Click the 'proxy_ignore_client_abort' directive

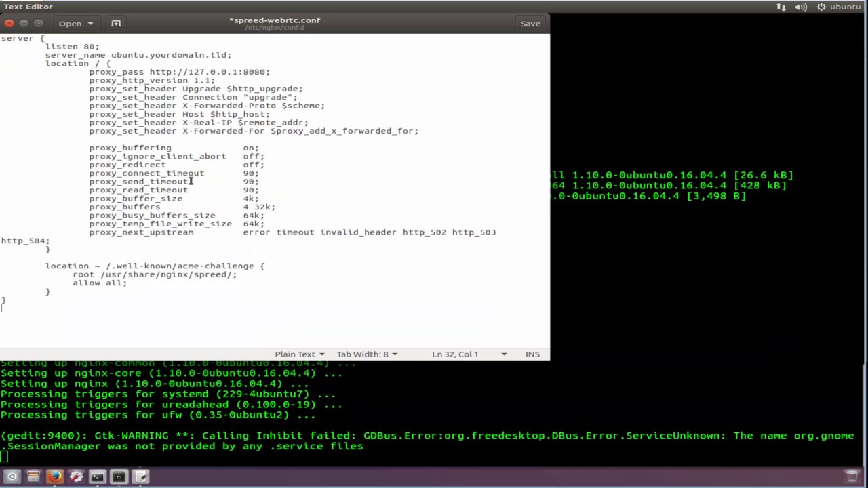pos(157,156)
